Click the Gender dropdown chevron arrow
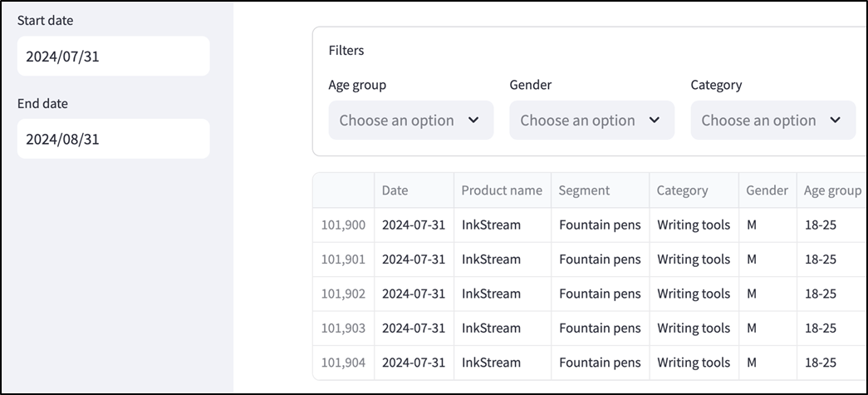Viewport: 868px width, 395px height. (x=655, y=120)
